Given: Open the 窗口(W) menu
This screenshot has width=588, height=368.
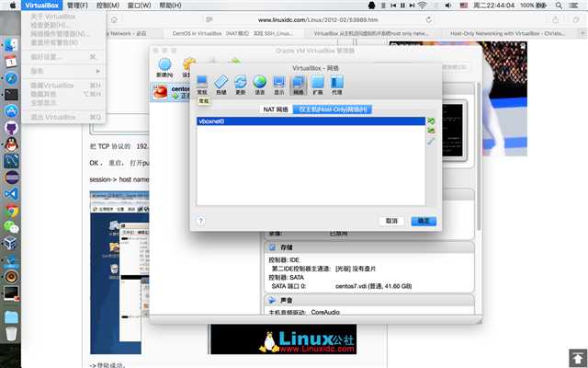Looking at the screenshot, I should (139, 6).
